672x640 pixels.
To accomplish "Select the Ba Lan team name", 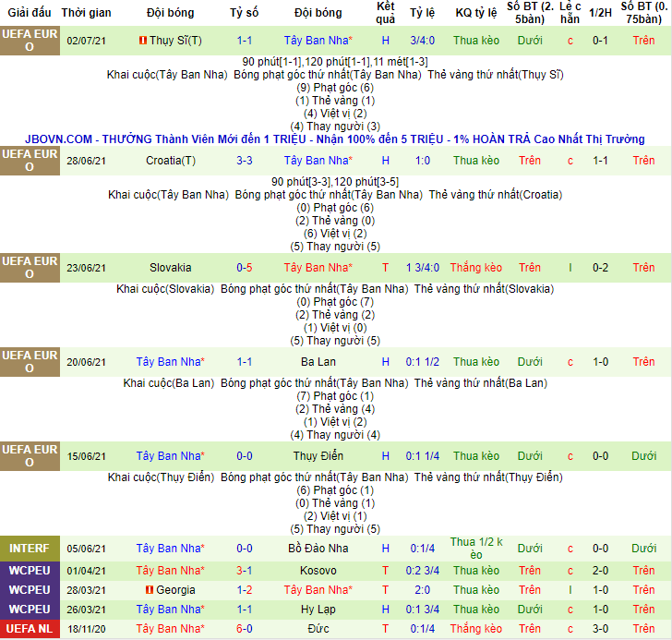I will [x=318, y=362].
